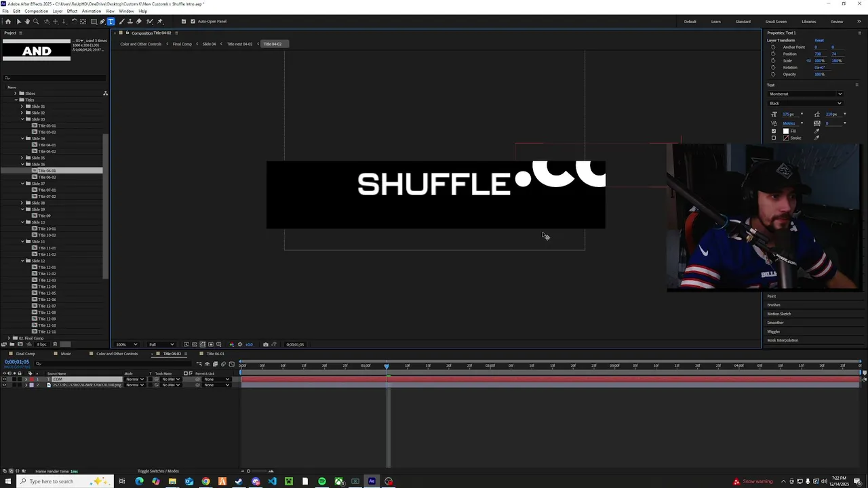The width and height of the screenshot is (868, 488).
Task: Open the font family Montserrat dropdown
Action: point(806,94)
